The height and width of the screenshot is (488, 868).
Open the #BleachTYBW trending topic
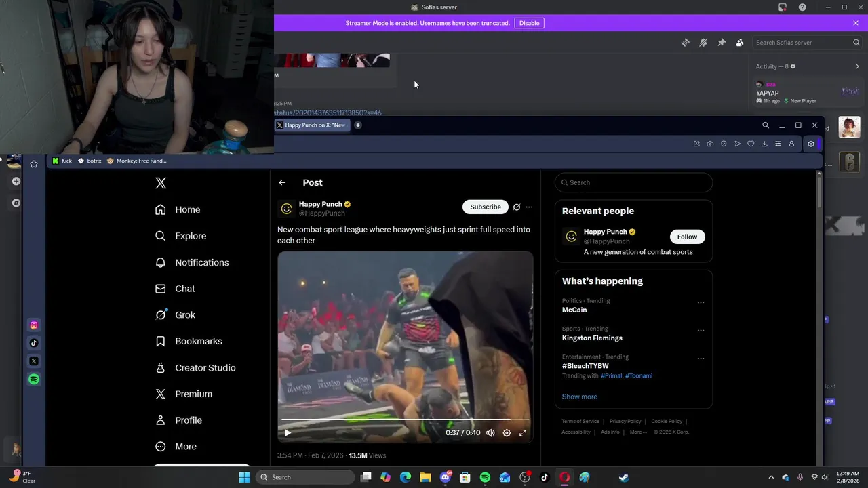[585, 366]
